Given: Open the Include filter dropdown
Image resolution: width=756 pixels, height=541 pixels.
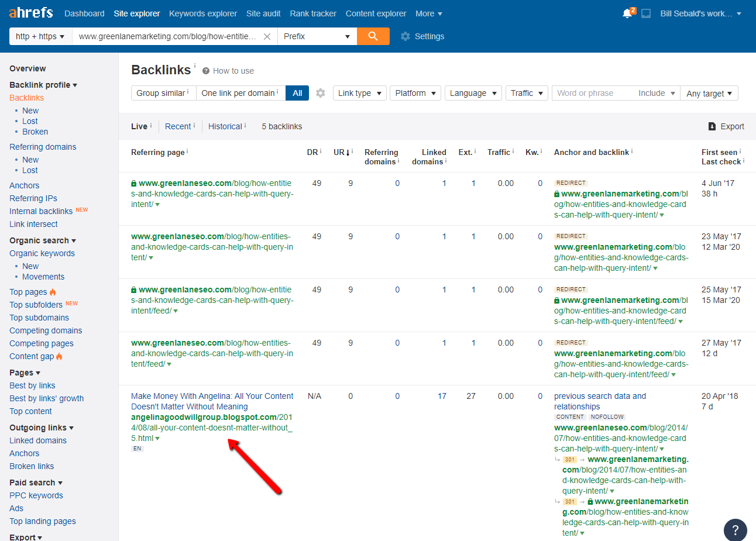Looking at the screenshot, I should 657,93.
